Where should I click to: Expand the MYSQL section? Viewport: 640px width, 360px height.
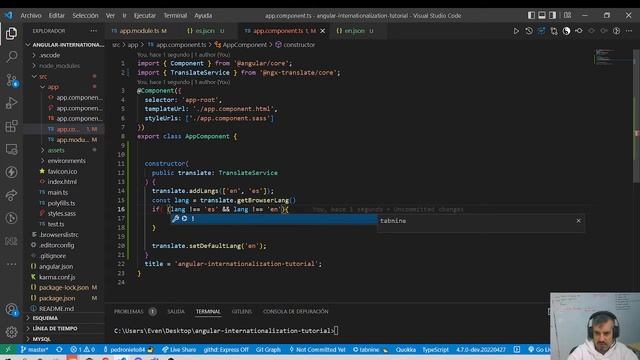[x=64, y=339]
